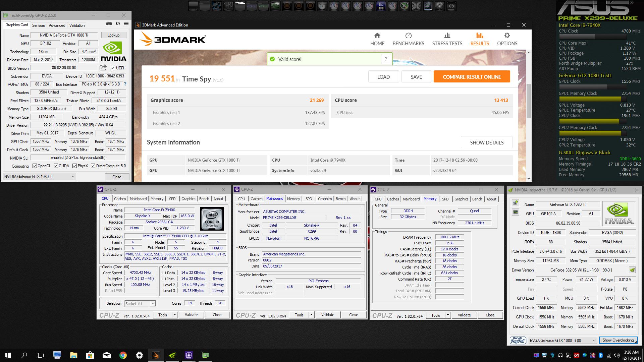Click the Task View taskbar icon
644x362 pixels.
point(40,355)
